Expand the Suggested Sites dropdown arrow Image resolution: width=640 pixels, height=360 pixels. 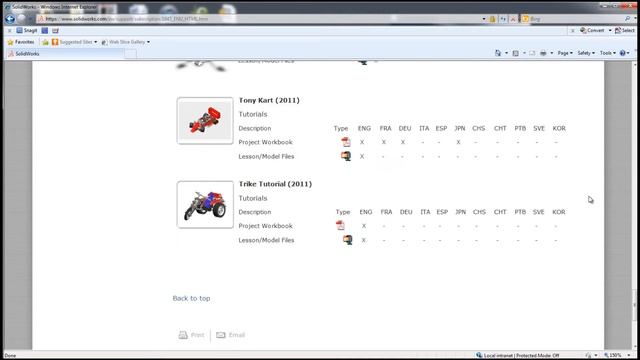[x=96, y=42]
